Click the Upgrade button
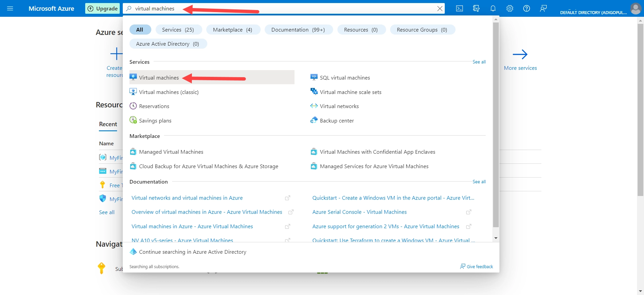This screenshot has width=644, height=295. coord(103,9)
